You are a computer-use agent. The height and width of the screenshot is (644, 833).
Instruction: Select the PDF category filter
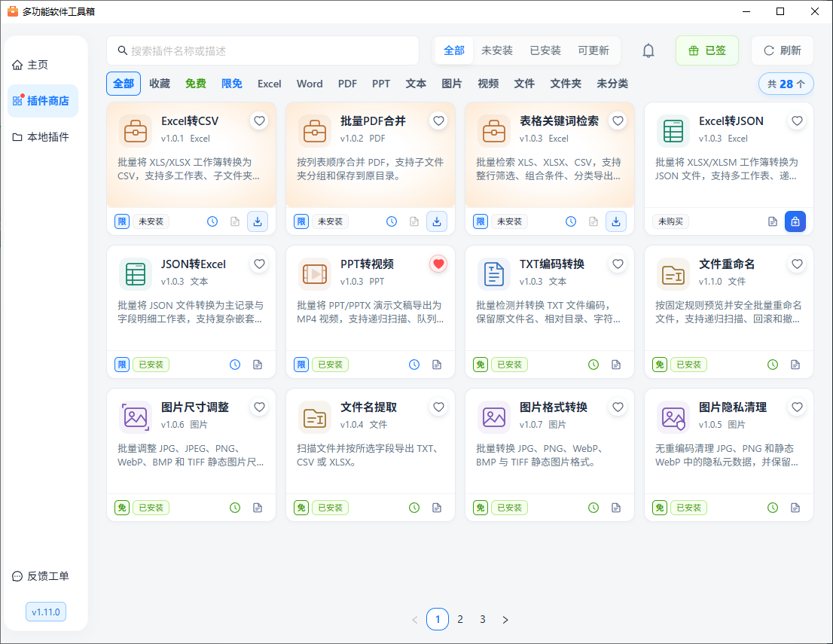coord(347,84)
